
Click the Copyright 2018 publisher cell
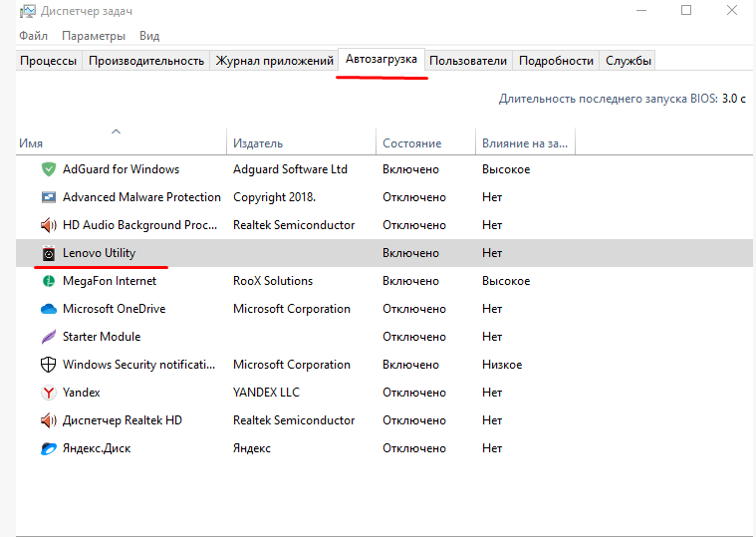point(274,197)
